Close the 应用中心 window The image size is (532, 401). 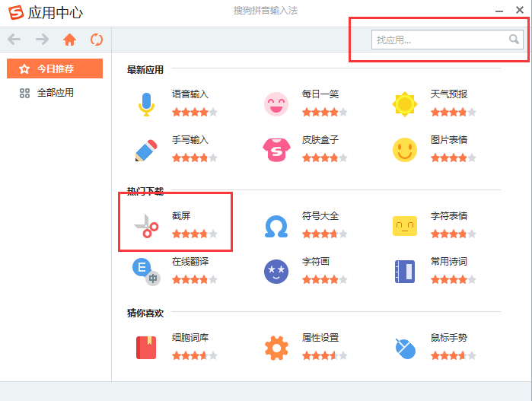pos(520,10)
